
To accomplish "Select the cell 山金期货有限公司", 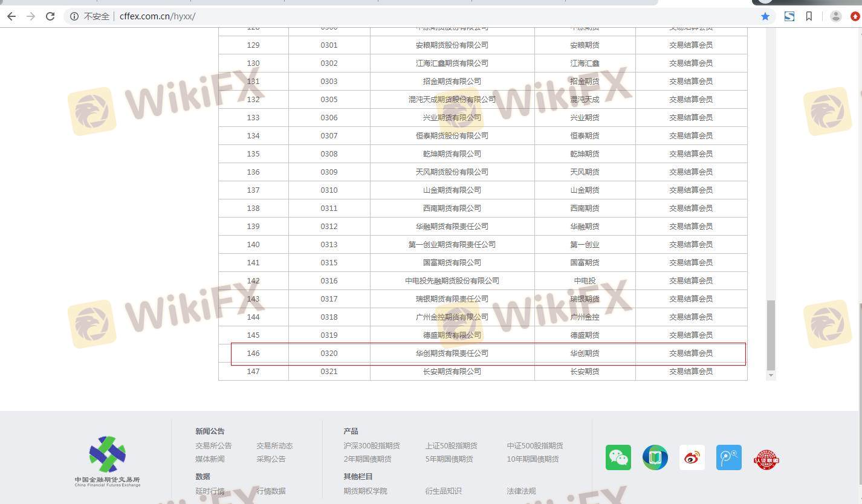I will click(x=452, y=190).
